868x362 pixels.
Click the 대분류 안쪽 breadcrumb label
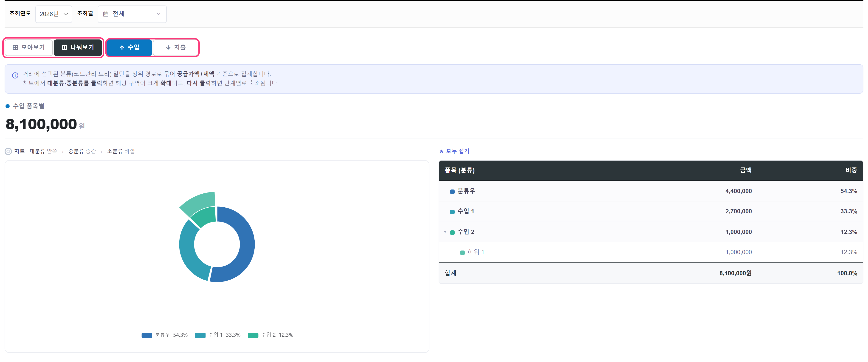tap(43, 151)
